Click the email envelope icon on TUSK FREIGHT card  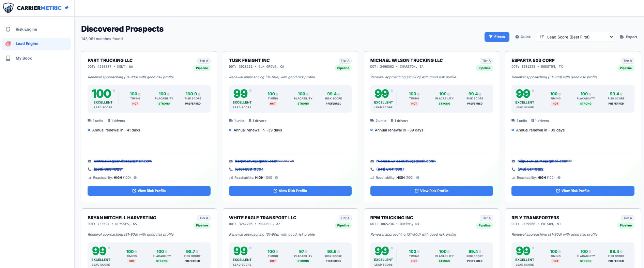231,161
